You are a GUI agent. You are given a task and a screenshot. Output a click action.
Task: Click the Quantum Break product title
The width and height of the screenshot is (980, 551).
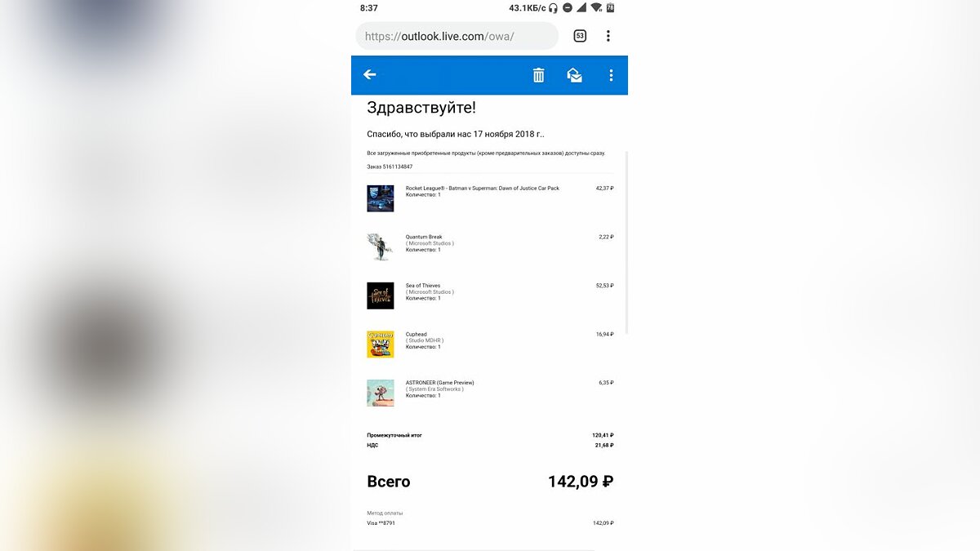tap(424, 237)
